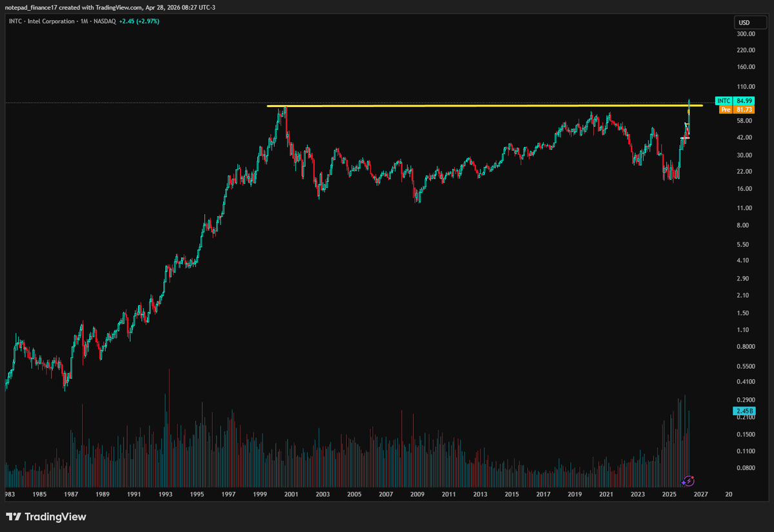The image size is (774, 532).
Task: Click the 300.00 price axis label
Action: (746, 34)
